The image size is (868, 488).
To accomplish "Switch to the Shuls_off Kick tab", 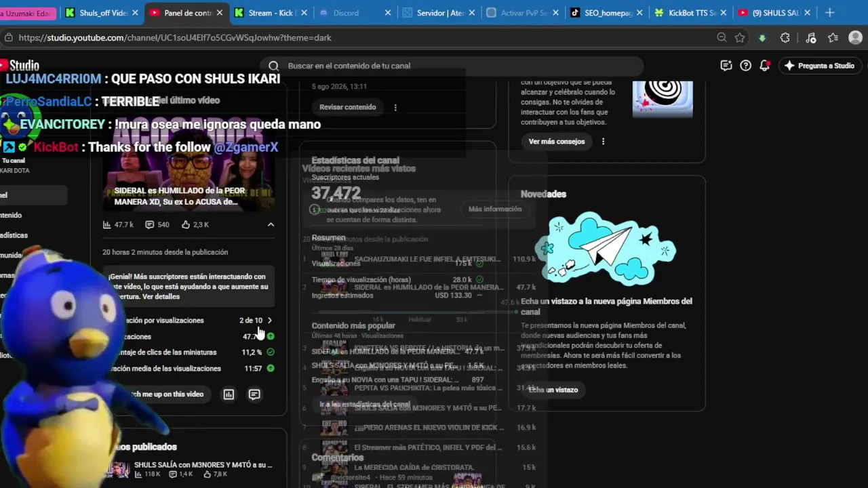I will 103,13.
